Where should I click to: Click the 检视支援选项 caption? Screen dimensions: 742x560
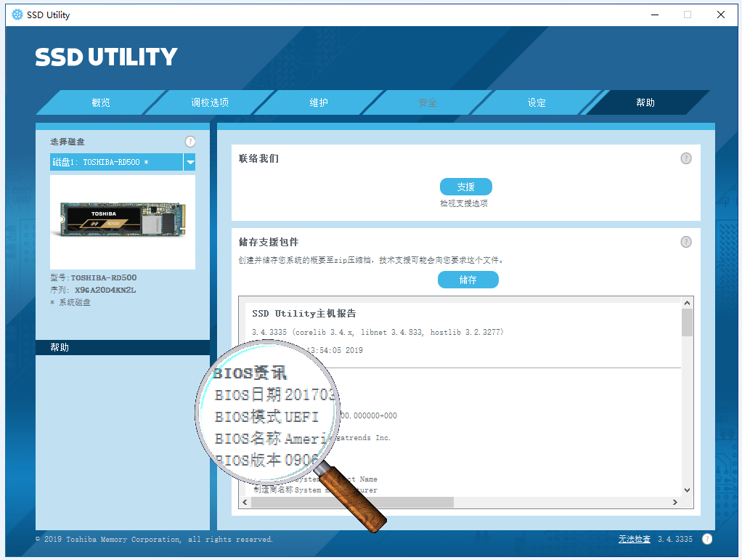coord(464,203)
